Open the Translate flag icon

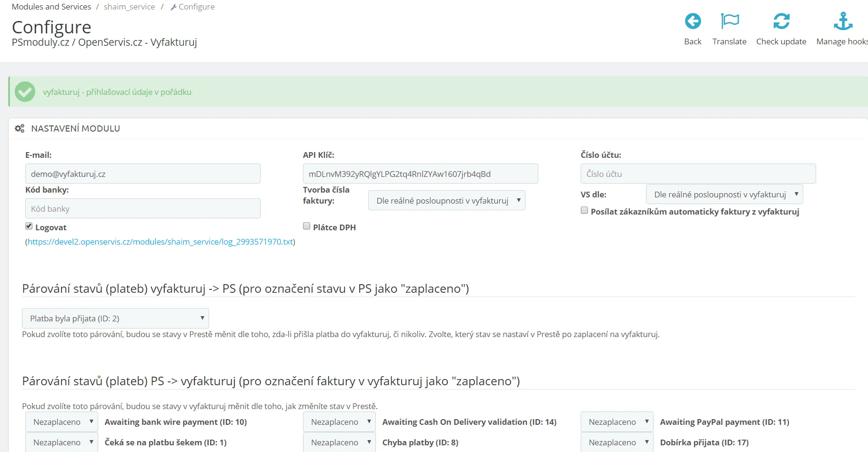pos(729,21)
